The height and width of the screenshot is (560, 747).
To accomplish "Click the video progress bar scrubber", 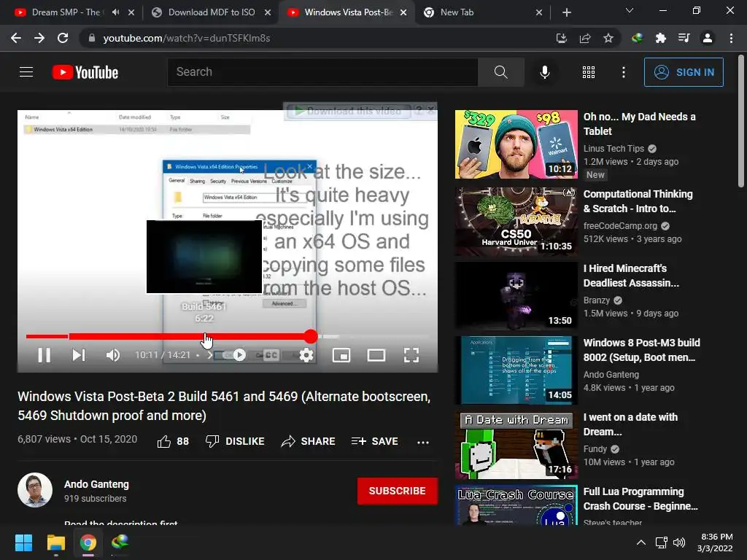I will (311, 336).
